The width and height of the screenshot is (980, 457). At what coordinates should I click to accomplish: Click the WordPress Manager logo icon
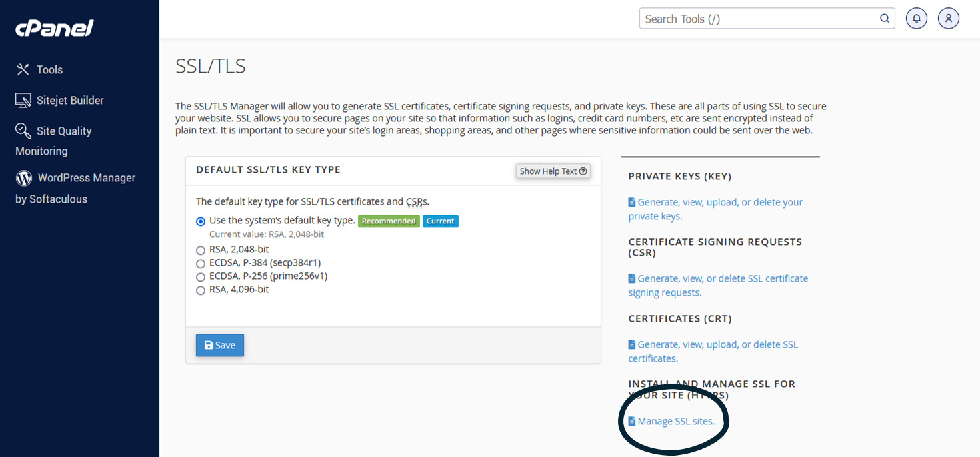pyautogui.click(x=24, y=178)
